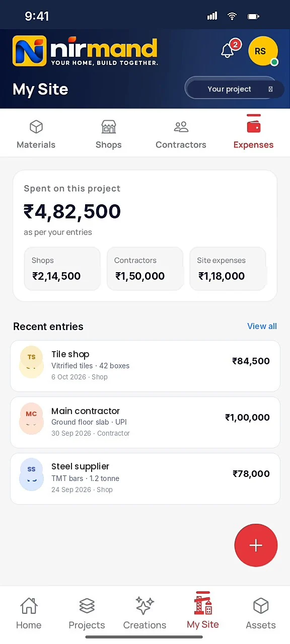Switch to the Materials tab
Screen dimensions: 290x644
pyautogui.click(x=36, y=134)
